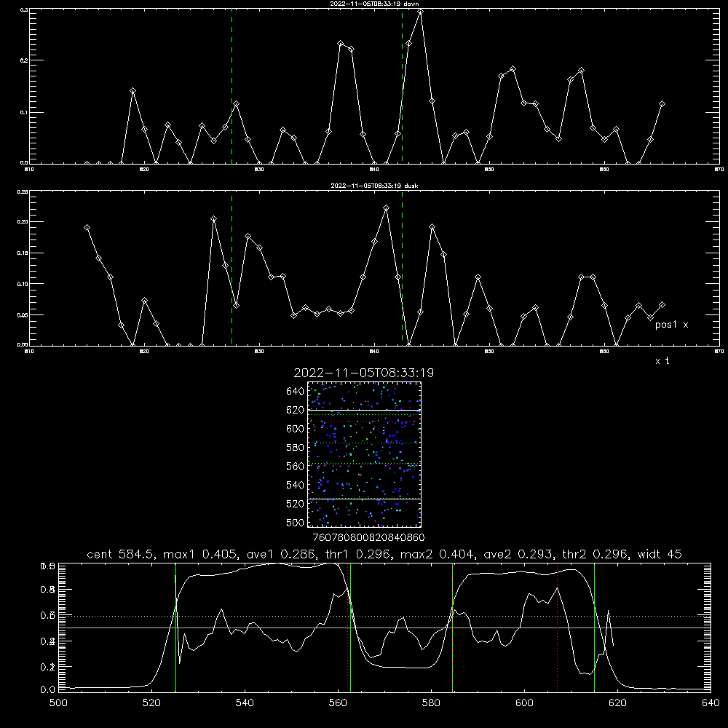The height and width of the screenshot is (728, 728).
Task: Click the rightmost green vertical line in the bottom plot
Action: [594, 628]
